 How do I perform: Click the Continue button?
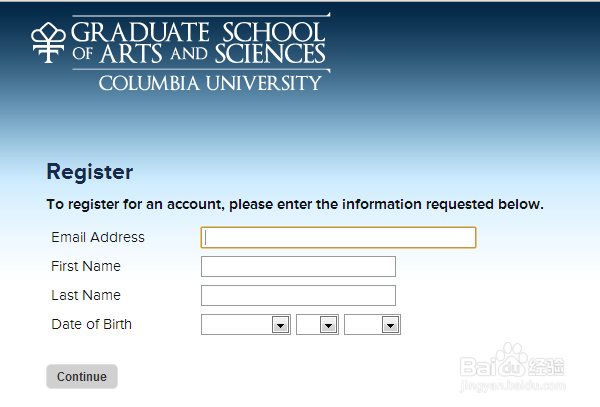82,377
